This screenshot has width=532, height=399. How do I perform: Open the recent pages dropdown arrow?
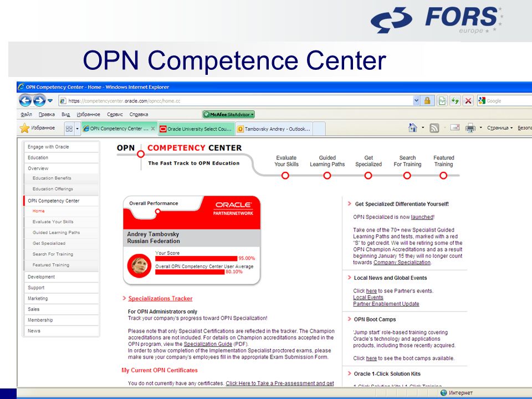pyautogui.click(x=50, y=101)
